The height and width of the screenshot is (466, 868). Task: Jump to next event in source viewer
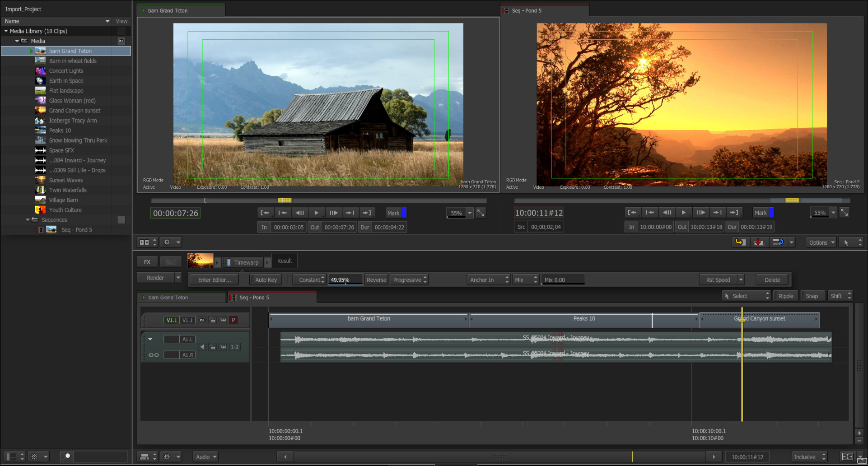pyautogui.click(x=350, y=213)
